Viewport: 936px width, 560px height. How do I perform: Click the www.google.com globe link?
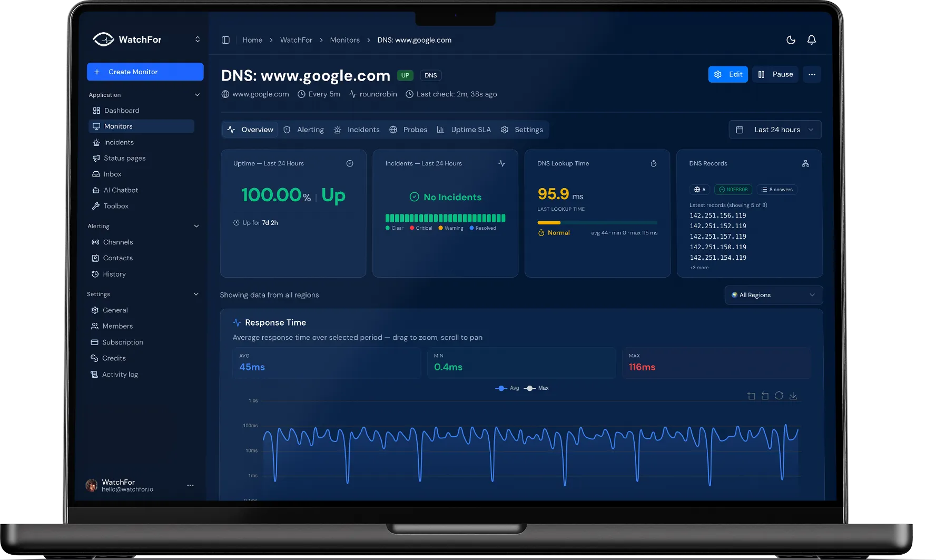(x=255, y=94)
